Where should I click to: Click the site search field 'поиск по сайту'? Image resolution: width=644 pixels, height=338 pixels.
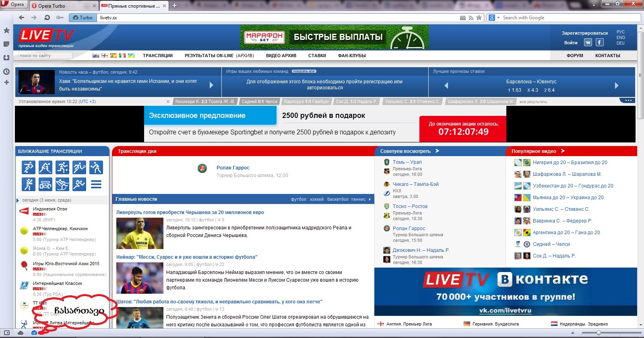pos(45,56)
